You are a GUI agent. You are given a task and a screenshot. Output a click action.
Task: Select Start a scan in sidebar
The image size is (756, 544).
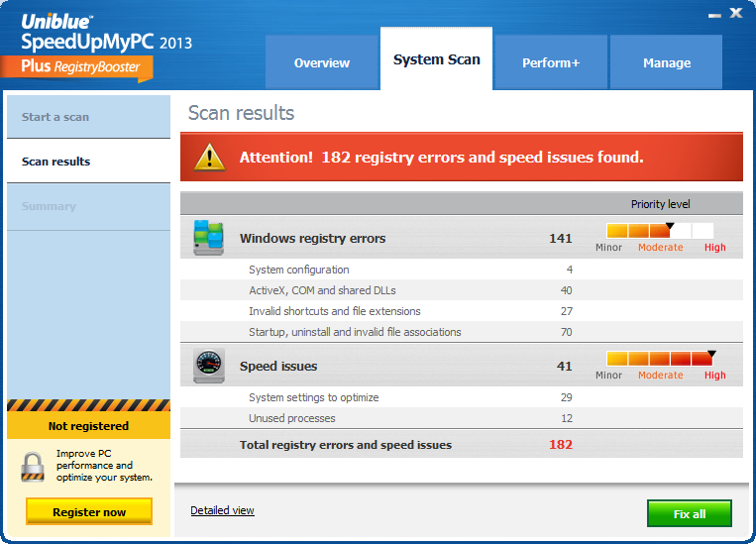[x=89, y=117]
